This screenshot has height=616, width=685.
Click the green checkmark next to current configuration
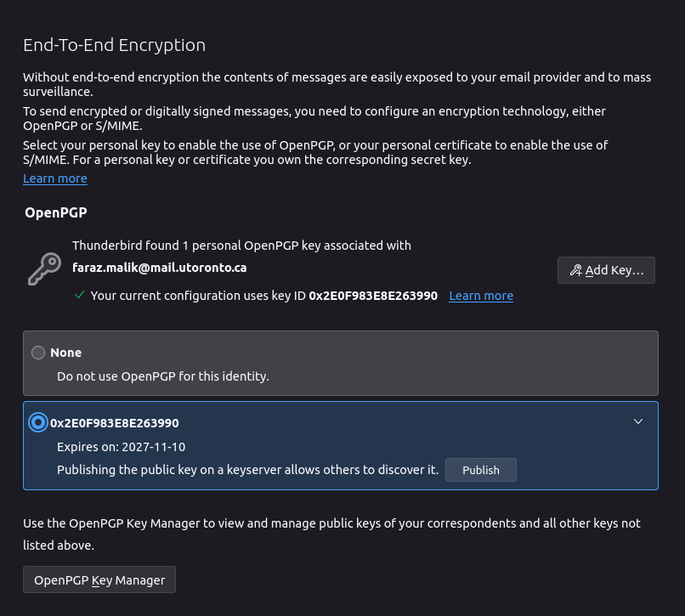[79, 296]
